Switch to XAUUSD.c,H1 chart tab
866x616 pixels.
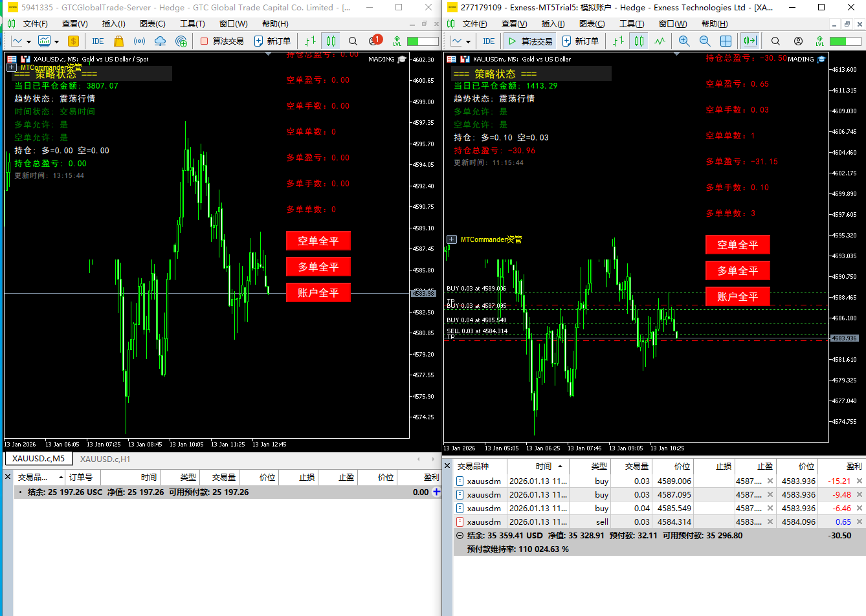105,459
